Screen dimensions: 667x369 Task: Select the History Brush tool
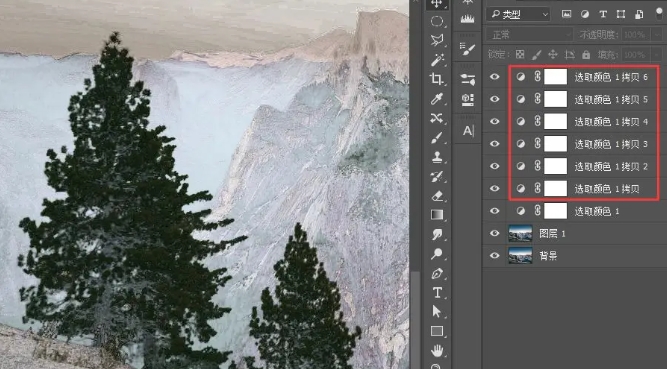point(437,176)
